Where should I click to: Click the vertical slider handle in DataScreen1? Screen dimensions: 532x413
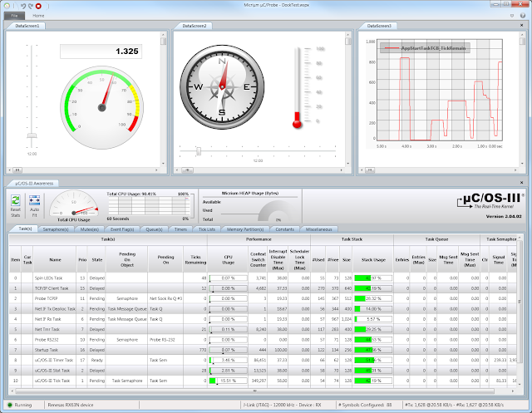pyautogui.click(x=32, y=135)
